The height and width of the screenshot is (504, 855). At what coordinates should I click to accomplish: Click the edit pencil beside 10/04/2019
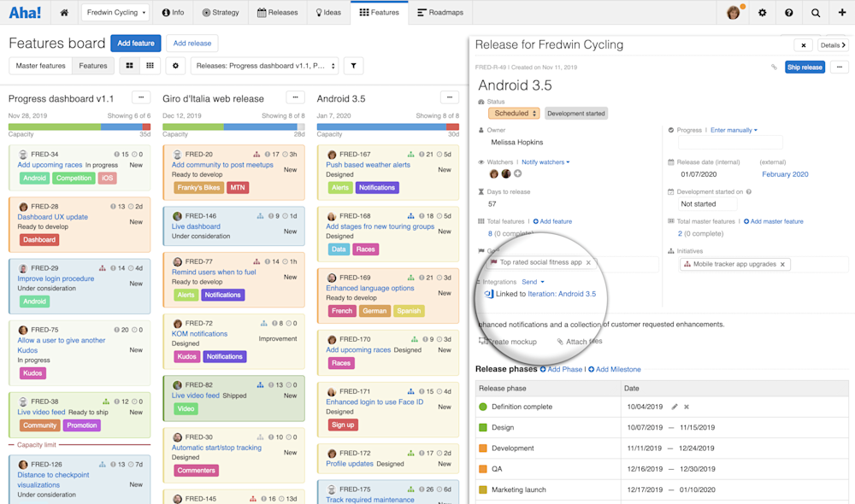pyautogui.click(x=675, y=407)
